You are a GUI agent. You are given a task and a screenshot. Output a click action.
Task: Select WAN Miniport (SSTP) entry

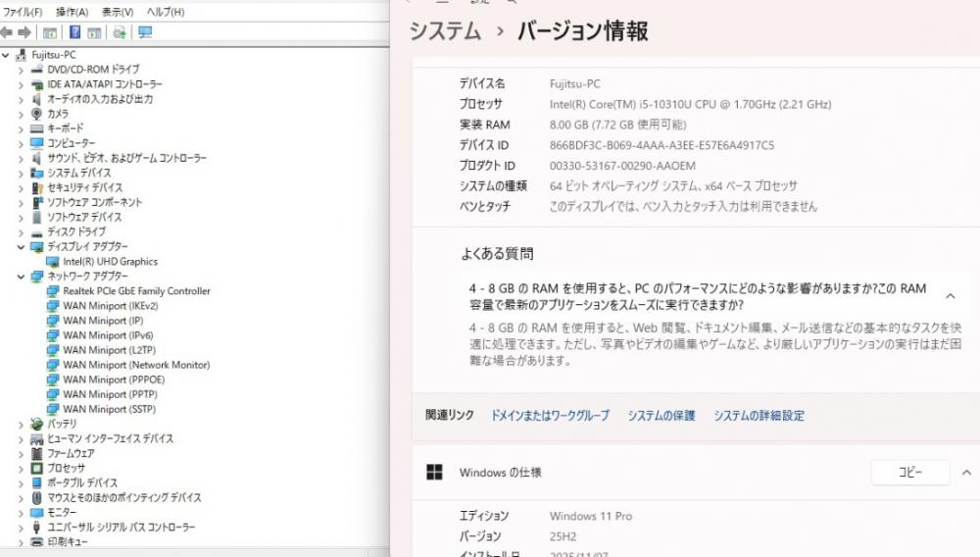click(109, 409)
